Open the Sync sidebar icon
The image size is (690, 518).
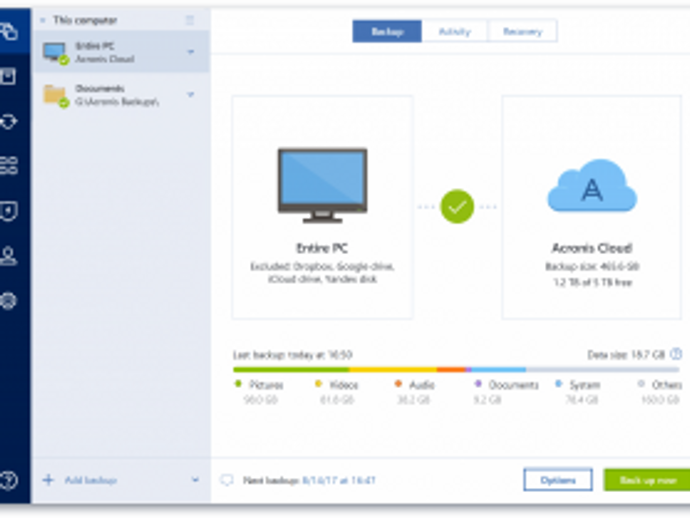[9, 121]
